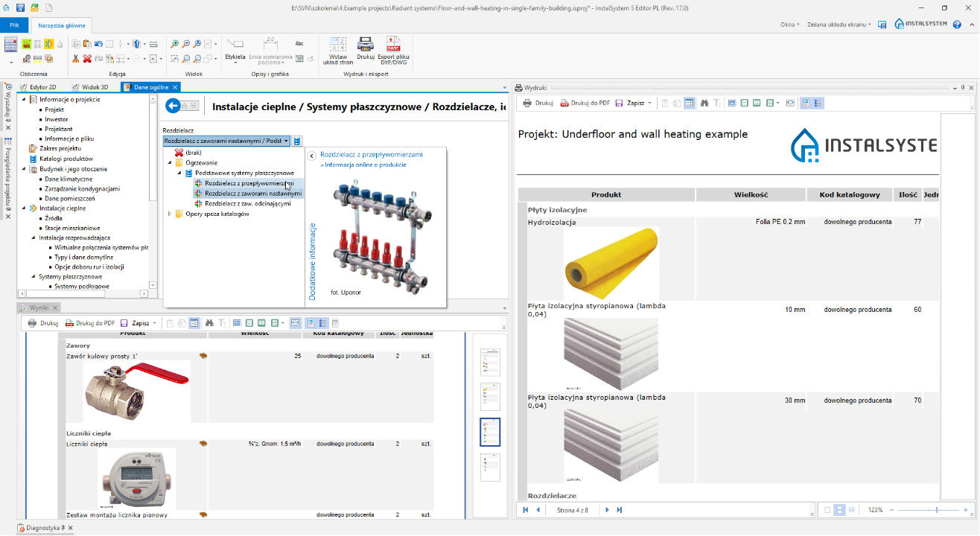This screenshot has width=980, height=536.
Task: Toggle the highlighted table layout button in Wyniki toolbar
Action: pos(194,323)
